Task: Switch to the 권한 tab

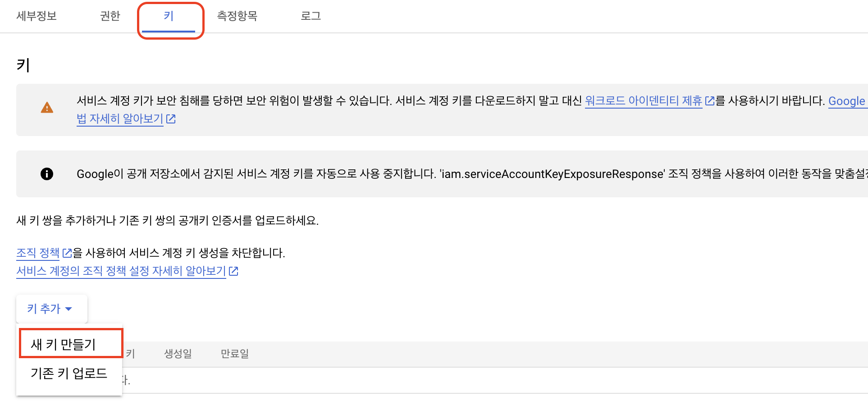Action: [110, 16]
